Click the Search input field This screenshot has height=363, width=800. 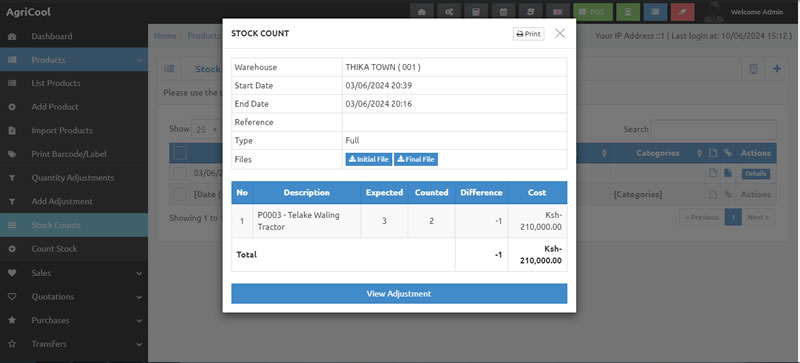714,130
